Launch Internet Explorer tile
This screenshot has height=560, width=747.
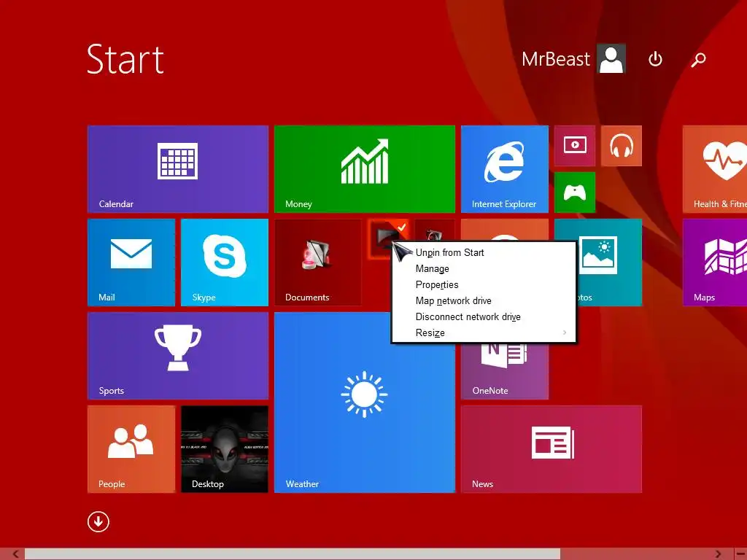(x=505, y=169)
